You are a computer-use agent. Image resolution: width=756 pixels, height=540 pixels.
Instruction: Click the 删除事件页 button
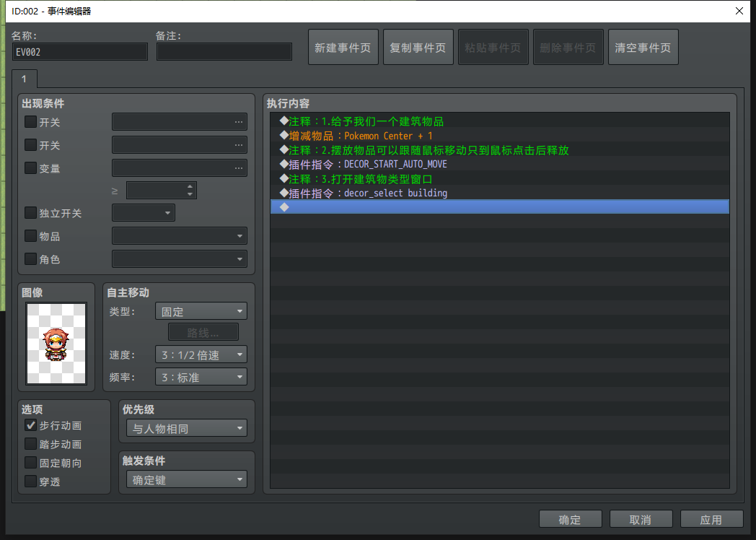568,48
